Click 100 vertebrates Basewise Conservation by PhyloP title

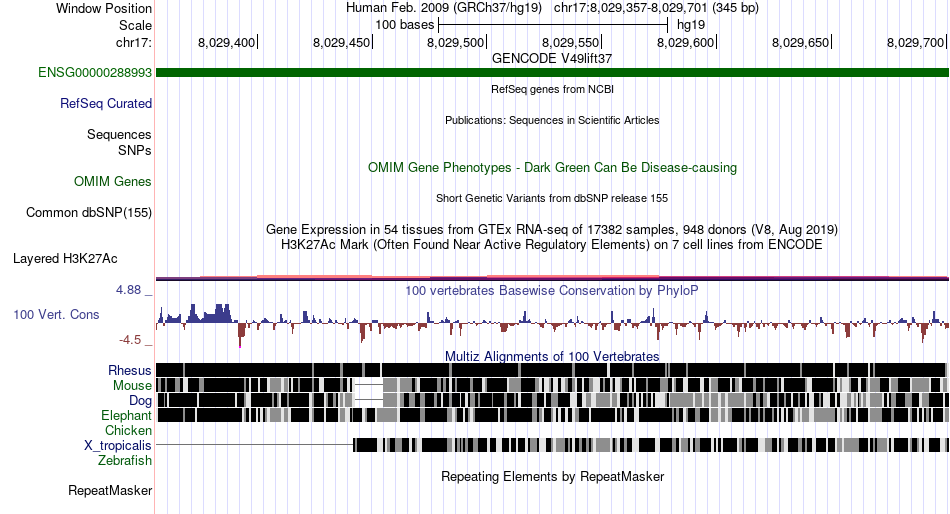point(552,290)
